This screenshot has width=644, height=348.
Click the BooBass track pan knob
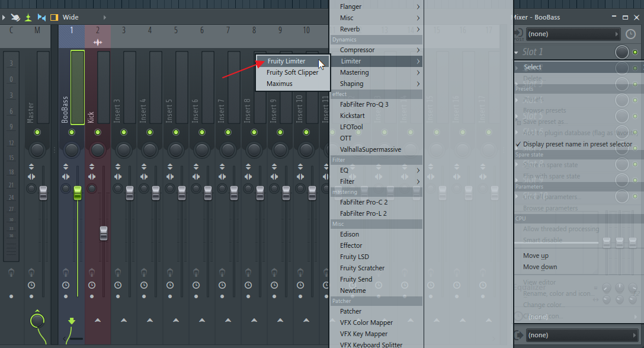[72, 150]
